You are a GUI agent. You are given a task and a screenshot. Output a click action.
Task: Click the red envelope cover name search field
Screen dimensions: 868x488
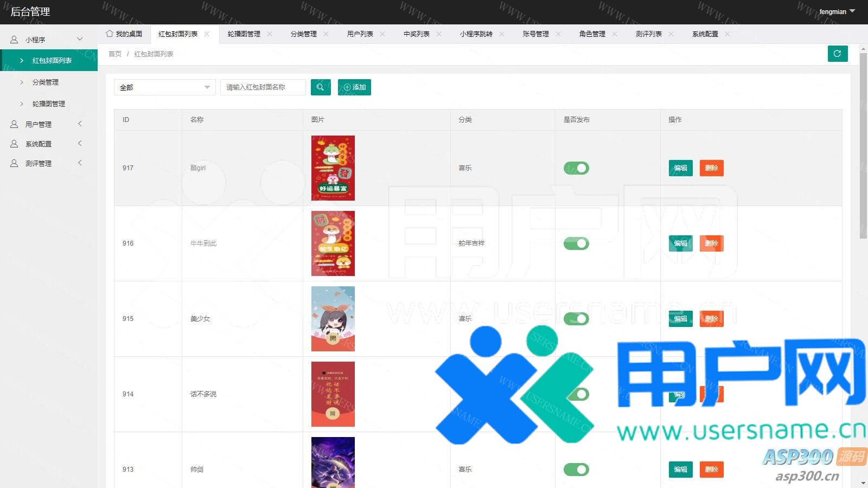263,87
